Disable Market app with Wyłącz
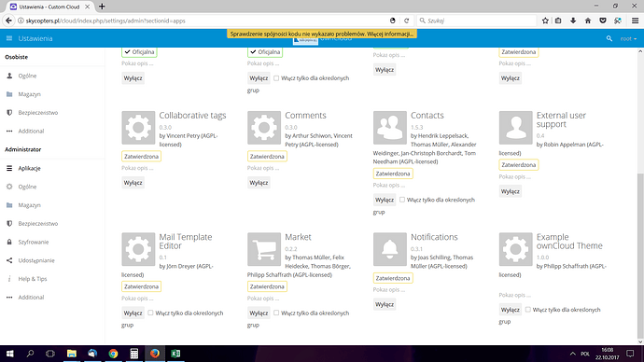644x362 pixels. [x=259, y=313]
